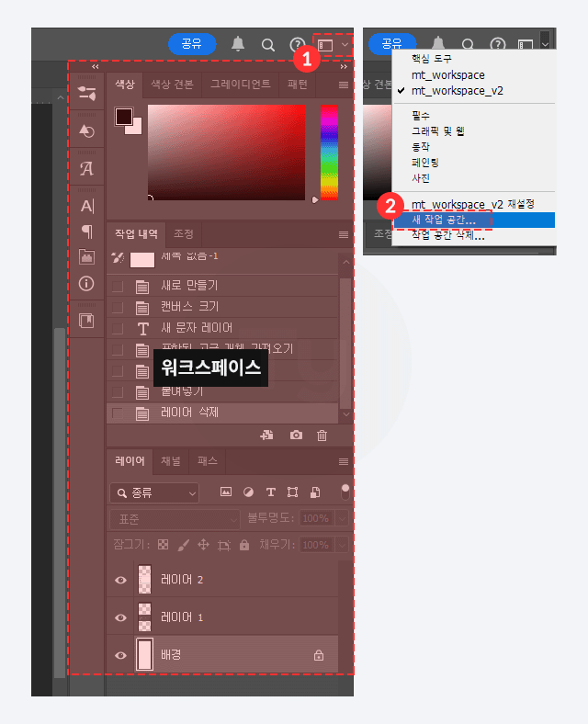The width and height of the screenshot is (588, 724).
Task: Click the 불투명도 100% input field
Action: (317, 519)
